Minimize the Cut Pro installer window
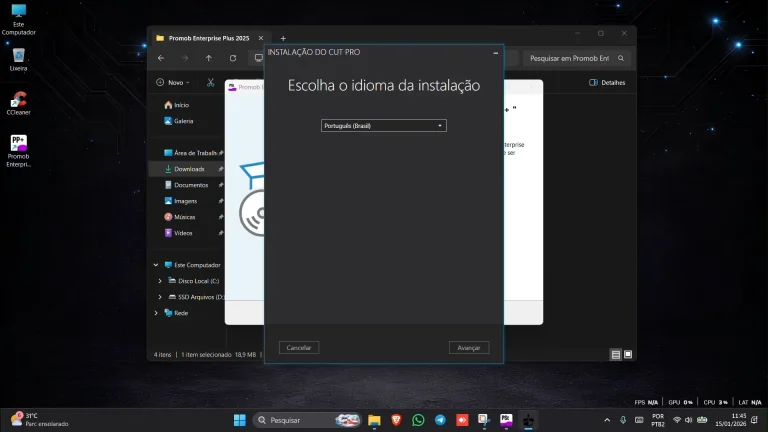 tap(496, 52)
